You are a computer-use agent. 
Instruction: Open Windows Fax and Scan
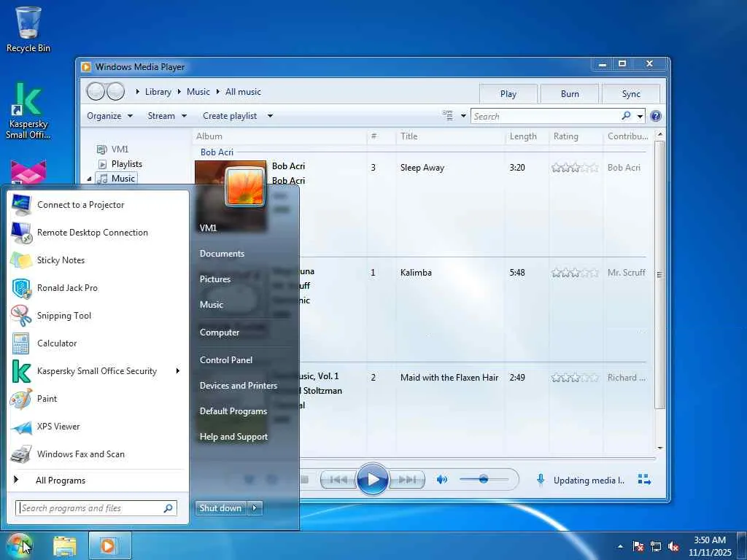click(x=98, y=454)
